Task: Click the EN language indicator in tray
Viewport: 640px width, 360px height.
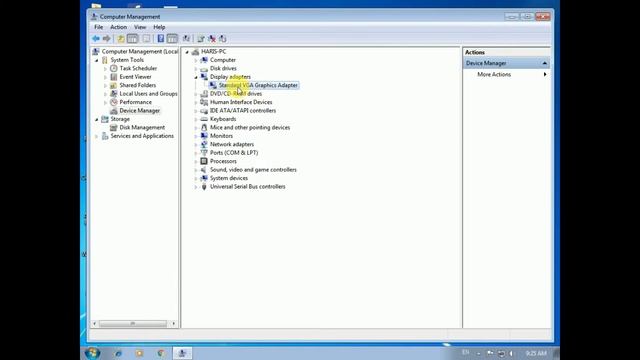Action: click(x=465, y=353)
